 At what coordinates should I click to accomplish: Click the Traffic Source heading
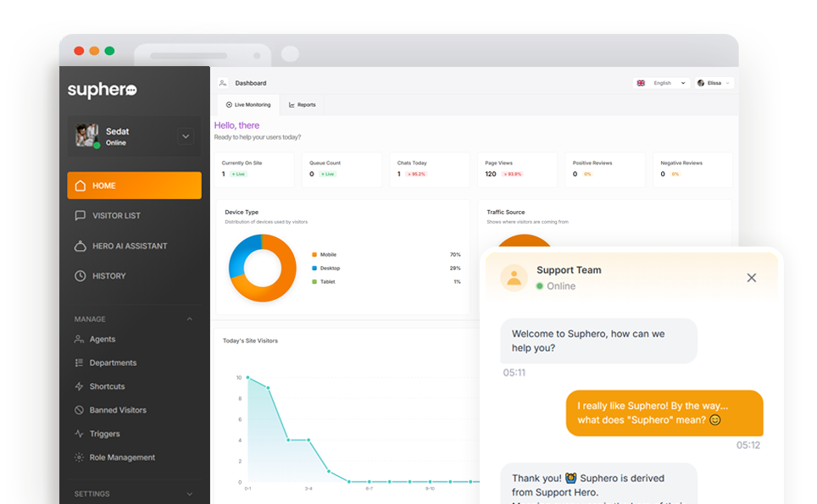505,213
